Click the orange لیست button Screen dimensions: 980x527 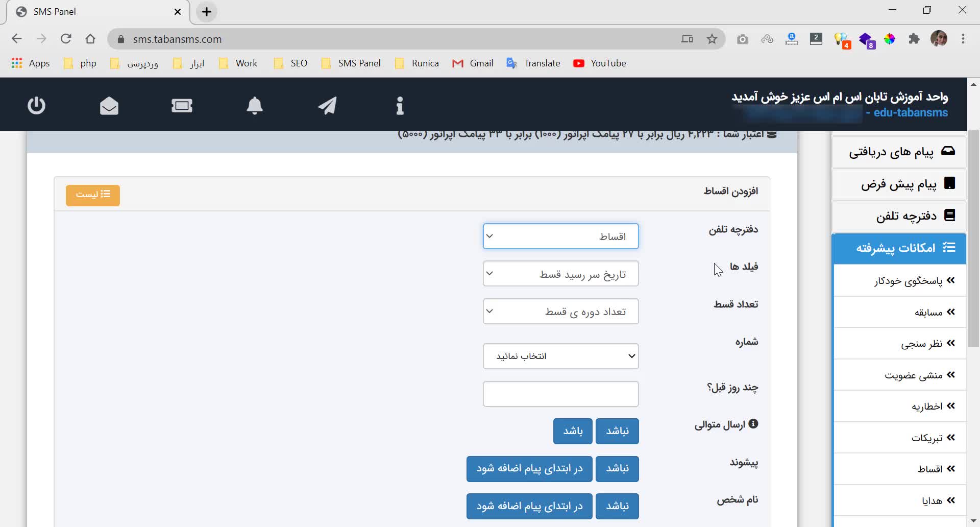coord(93,195)
